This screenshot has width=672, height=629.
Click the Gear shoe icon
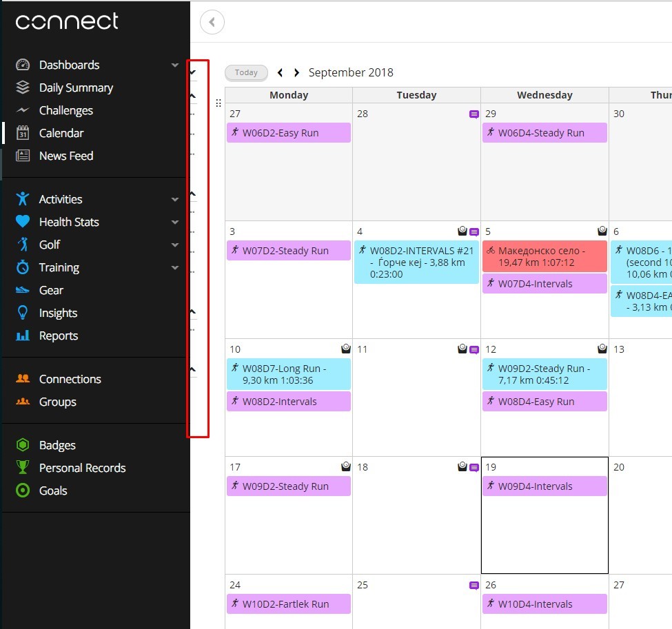23,290
